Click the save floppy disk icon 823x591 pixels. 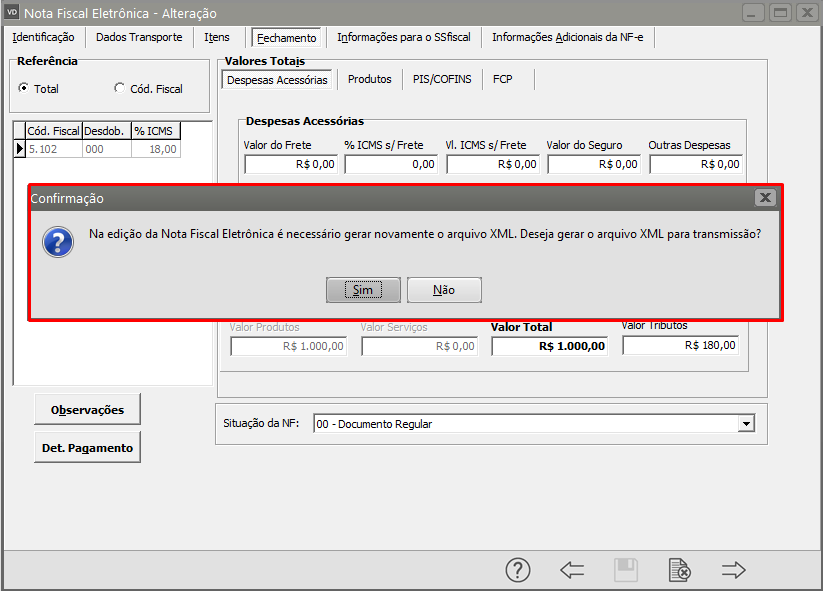click(626, 570)
